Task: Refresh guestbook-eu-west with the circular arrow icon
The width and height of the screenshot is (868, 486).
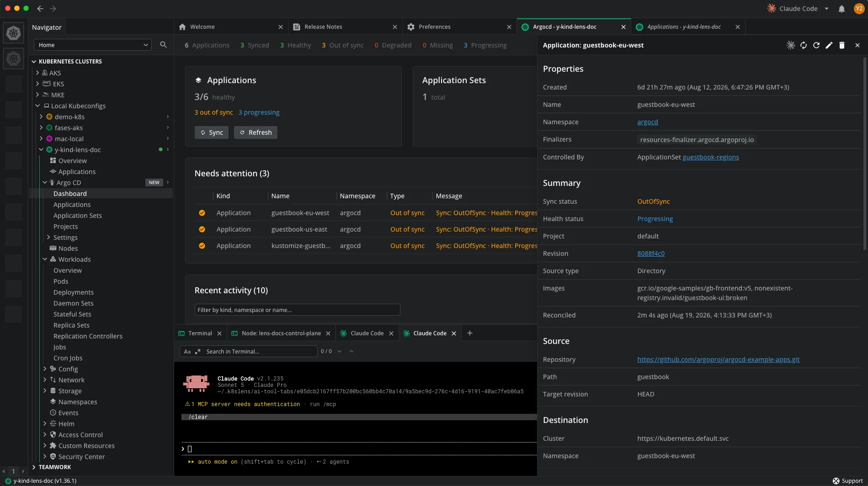Action: pos(816,45)
